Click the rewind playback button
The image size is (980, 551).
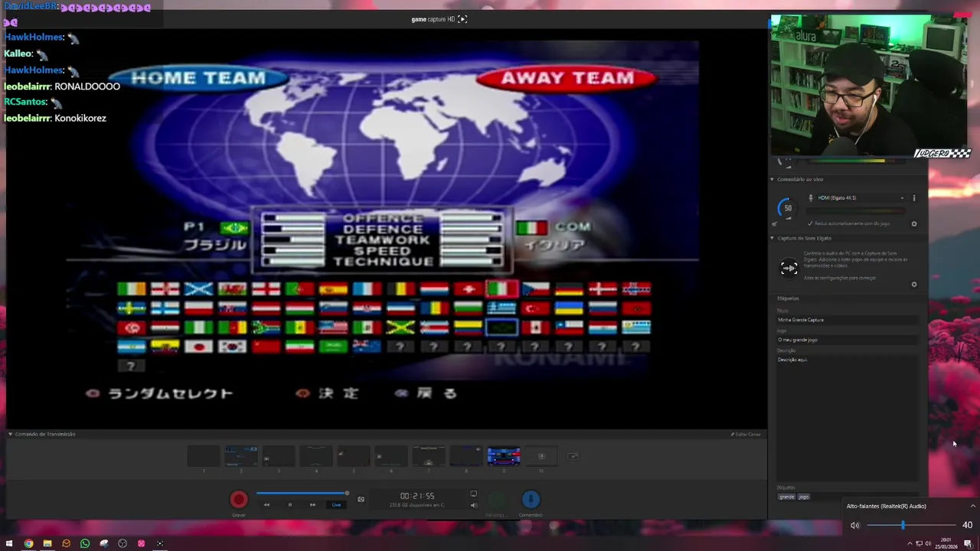266,504
